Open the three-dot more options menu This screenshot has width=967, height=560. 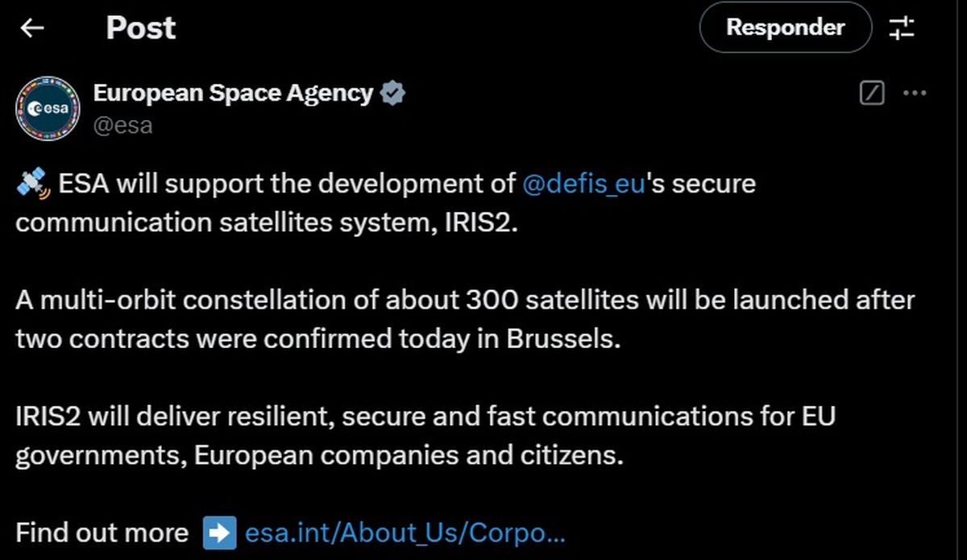pyautogui.click(x=915, y=93)
